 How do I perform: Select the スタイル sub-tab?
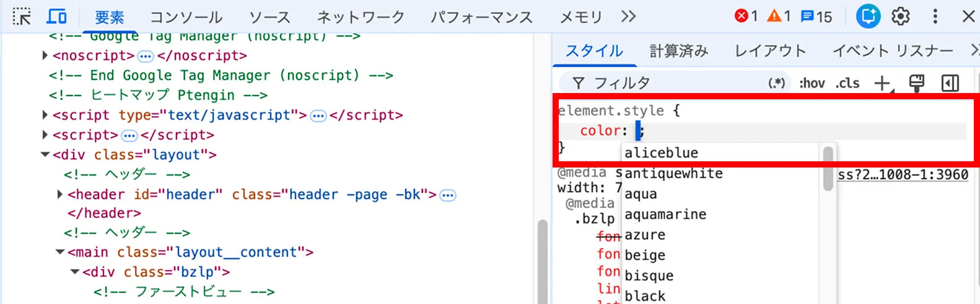click(x=594, y=51)
